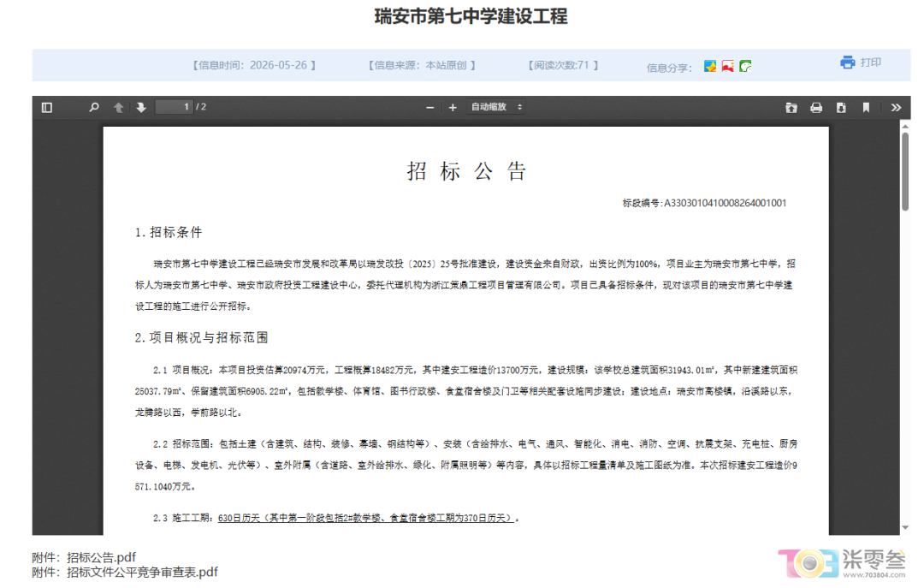Download the PDF document
924x588 pixels.
[x=841, y=107]
